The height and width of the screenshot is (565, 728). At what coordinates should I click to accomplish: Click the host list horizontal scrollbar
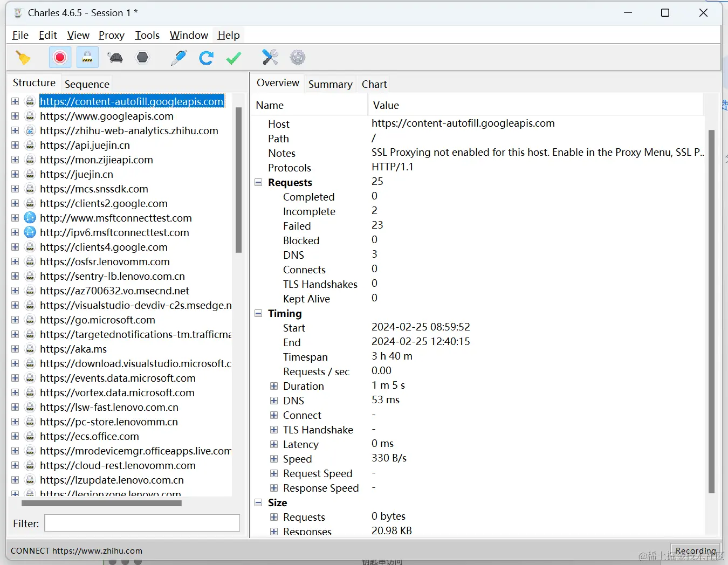click(x=101, y=503)
